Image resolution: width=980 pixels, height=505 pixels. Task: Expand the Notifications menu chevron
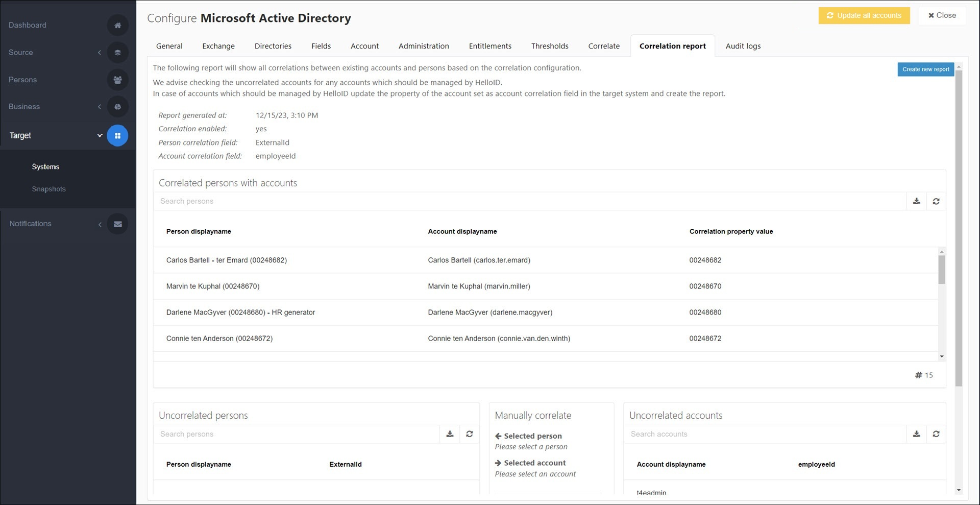[x=100, y=224]
